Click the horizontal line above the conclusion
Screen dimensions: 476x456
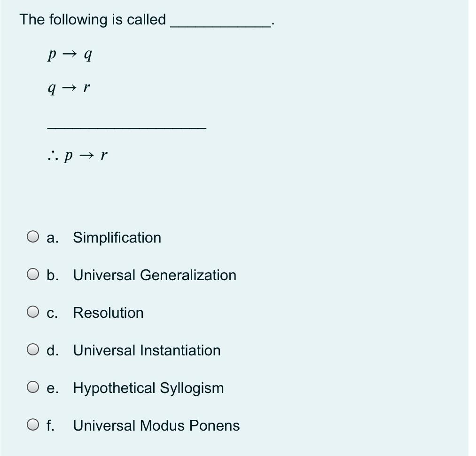pyautogui.click(x=126, y=127)
